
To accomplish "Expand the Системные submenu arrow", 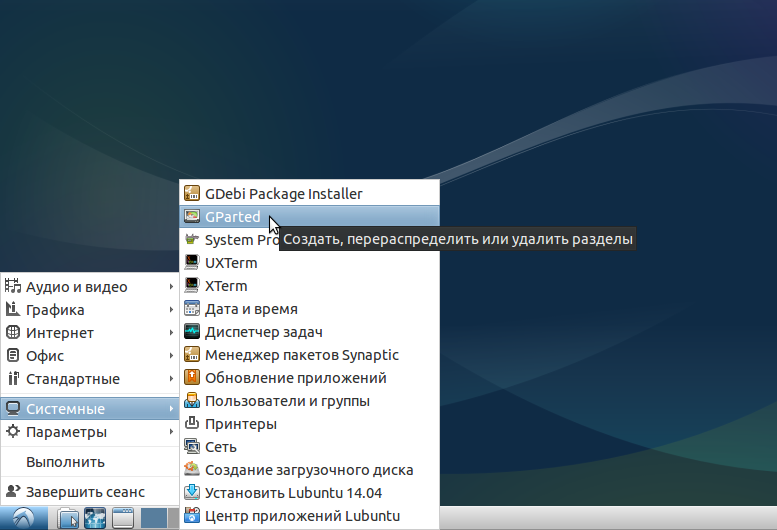I will (171, 409).
